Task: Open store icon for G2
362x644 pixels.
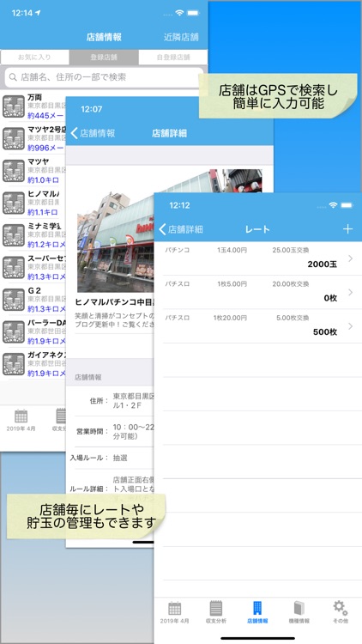Action: 14,300
